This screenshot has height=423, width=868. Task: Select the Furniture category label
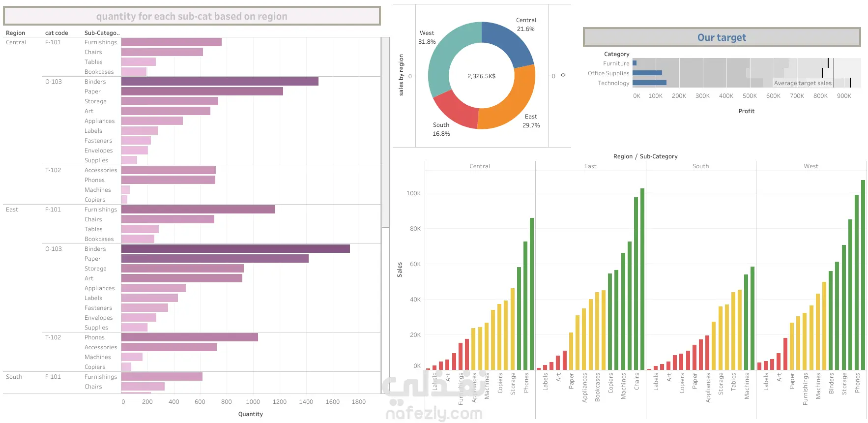(x=616, y=63)
